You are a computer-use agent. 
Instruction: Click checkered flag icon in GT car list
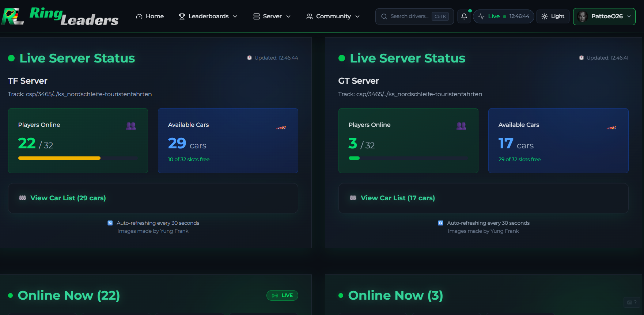(353, 198)
